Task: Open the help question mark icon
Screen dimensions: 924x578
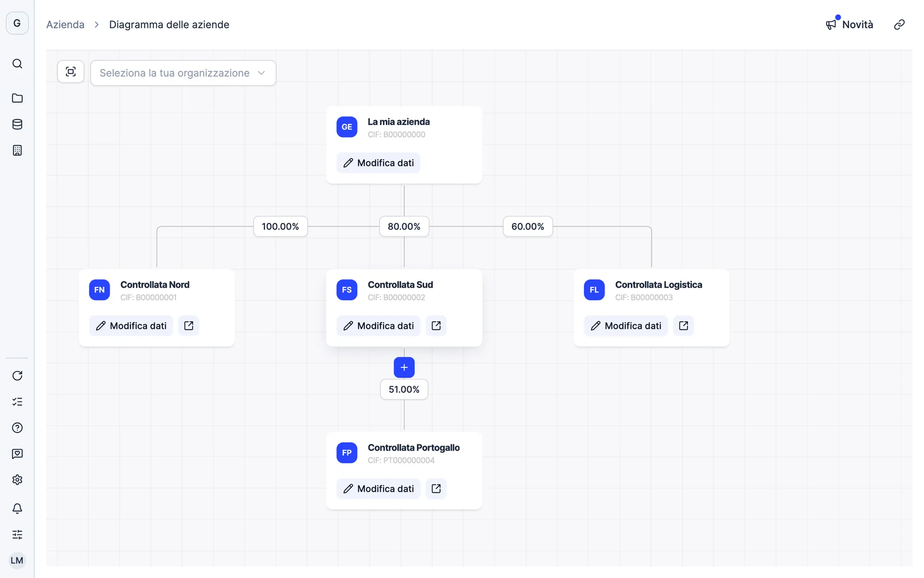Action: click(x=17, y=428)
